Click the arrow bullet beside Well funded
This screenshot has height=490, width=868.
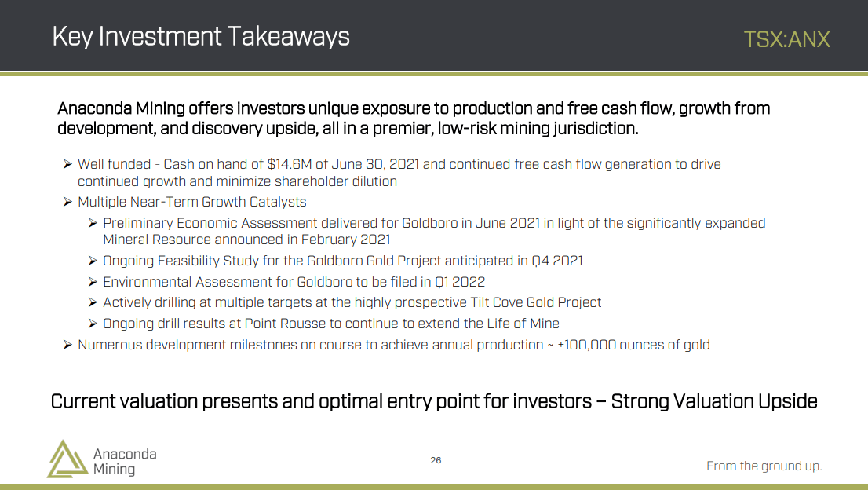pyautogui.click(x=67, y=164)
